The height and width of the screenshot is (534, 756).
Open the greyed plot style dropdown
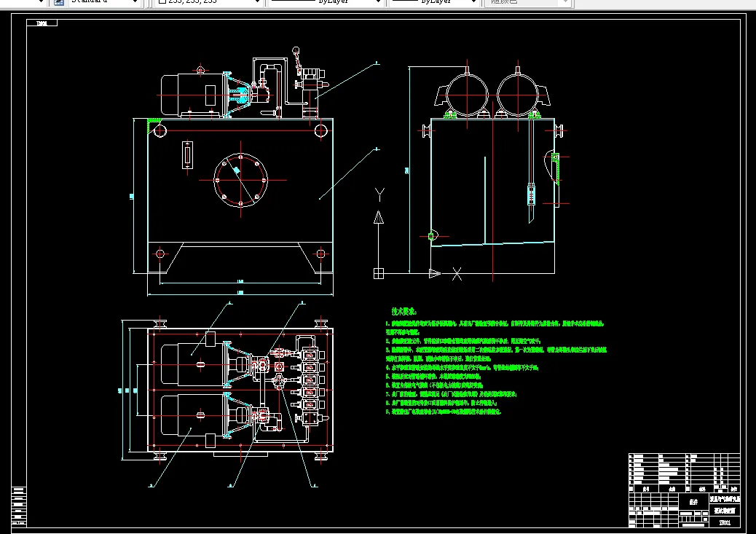[x=565, y=2]
